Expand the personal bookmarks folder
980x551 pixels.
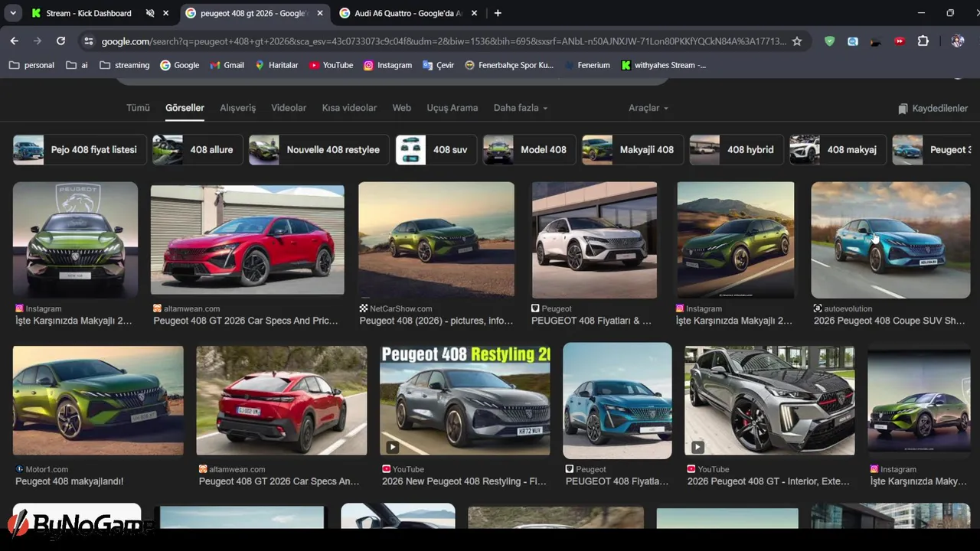pyautogui.click(x=31, y=65)
